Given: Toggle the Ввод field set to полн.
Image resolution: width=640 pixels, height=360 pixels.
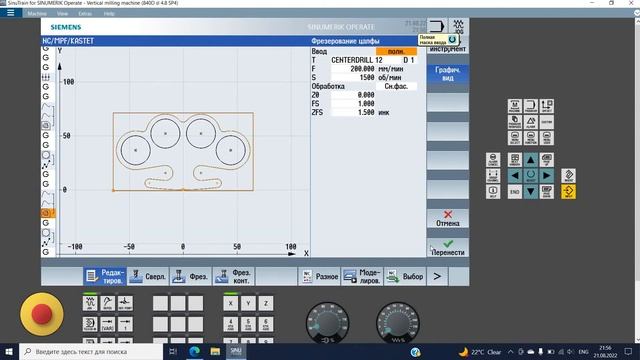Looking at the screenshot, I should (396, 51).
